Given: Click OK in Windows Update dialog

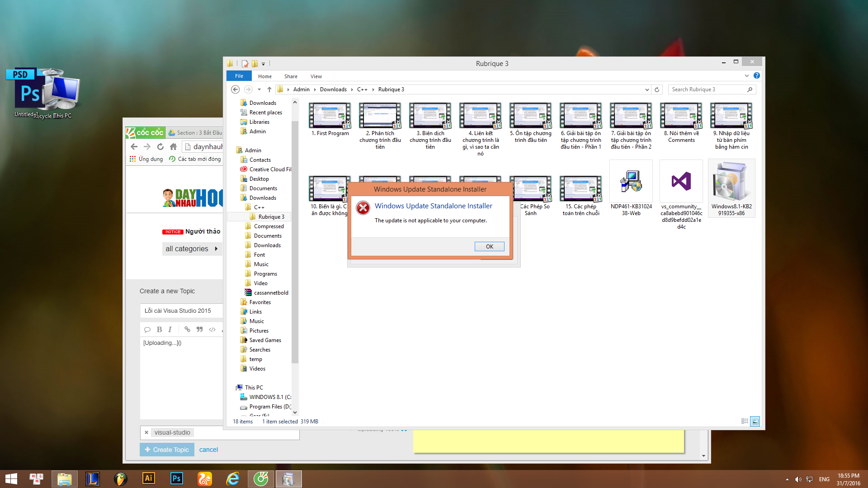Looking at the screenshot, I should point(489,246).
